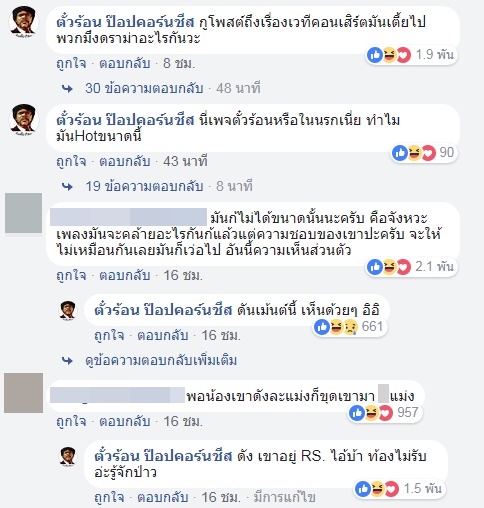Click the มีการแก้ไข edited link
The image size is (484, 508).
284,498
